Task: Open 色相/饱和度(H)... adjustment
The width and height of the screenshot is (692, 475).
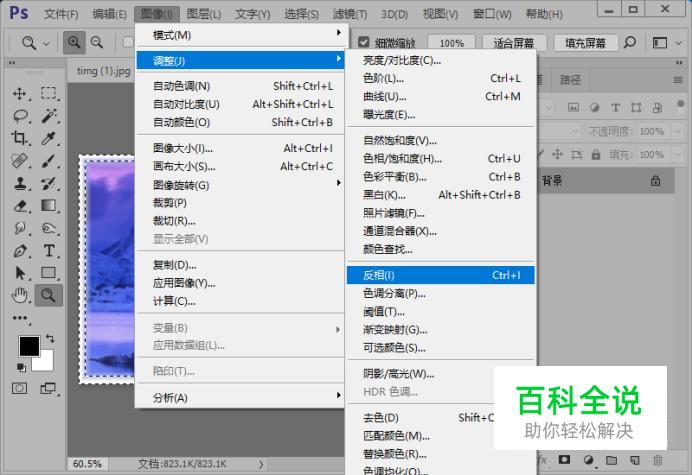Action: pos(440,158)
